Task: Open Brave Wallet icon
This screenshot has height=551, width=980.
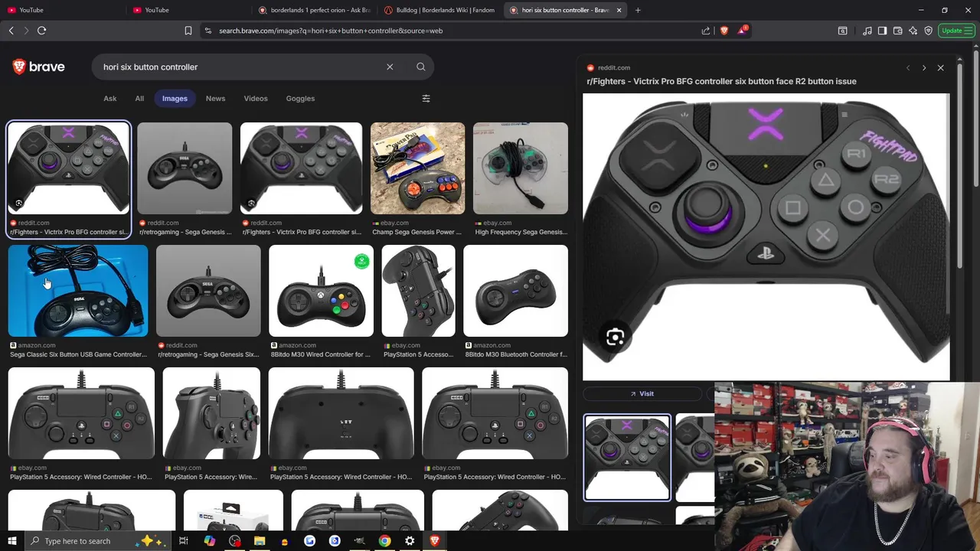Action: [897, 31]
